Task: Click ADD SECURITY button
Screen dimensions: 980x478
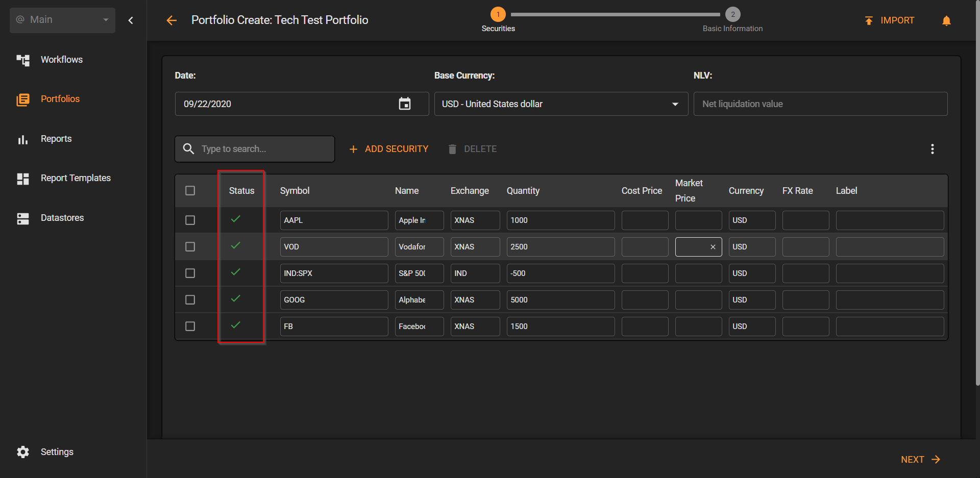Action: (389, 149)
